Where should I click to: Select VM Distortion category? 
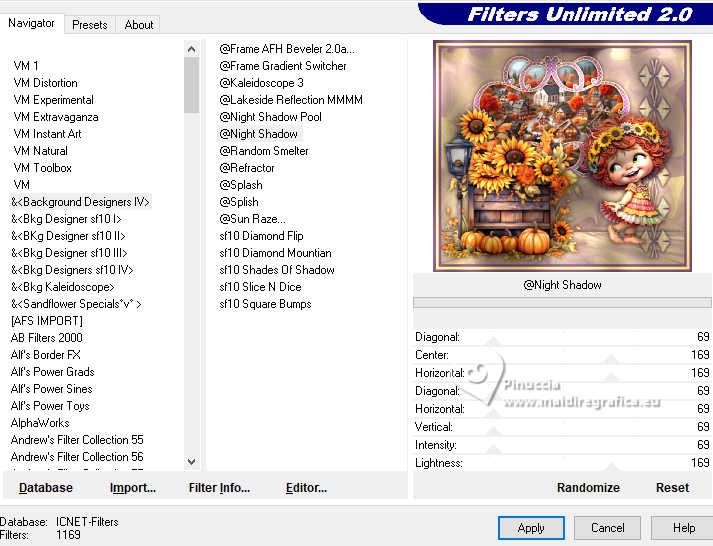tap(45, 83)
